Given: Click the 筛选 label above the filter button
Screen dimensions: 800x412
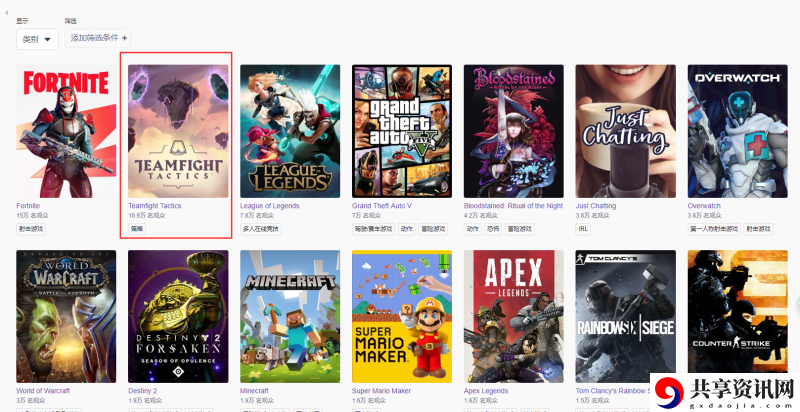Looking at the screenshot, I should [70, 21].
